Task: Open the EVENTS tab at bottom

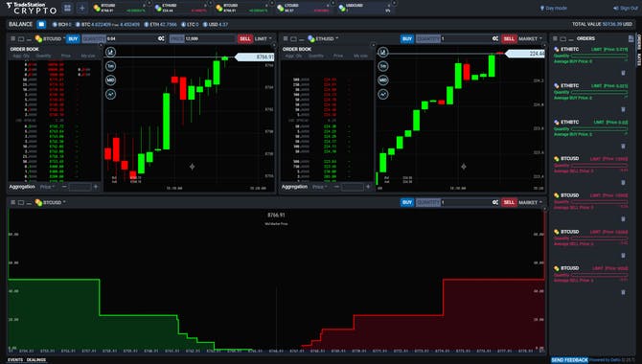Action: tap(15, 360)
